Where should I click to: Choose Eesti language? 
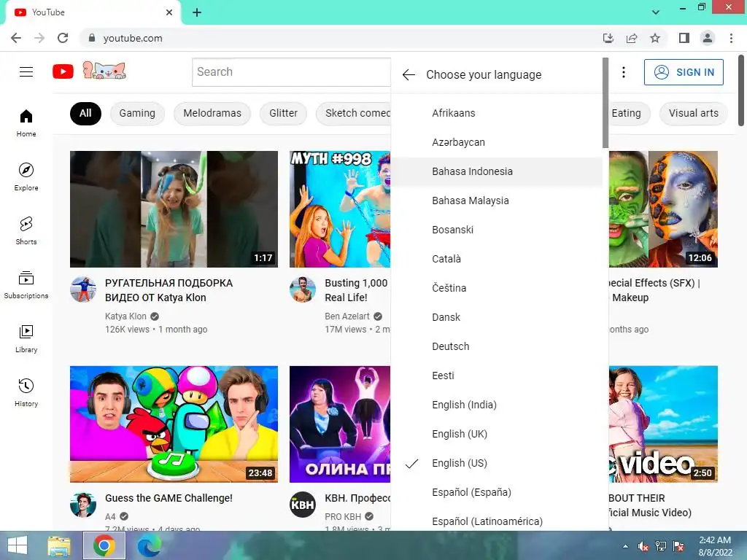coord(497,376)
